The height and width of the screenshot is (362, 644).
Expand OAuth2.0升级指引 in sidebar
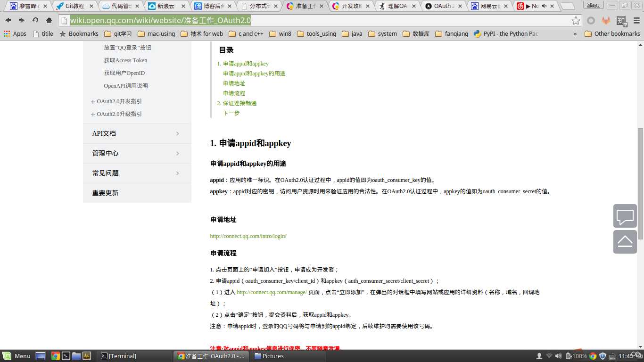click(x=116, y=114)
